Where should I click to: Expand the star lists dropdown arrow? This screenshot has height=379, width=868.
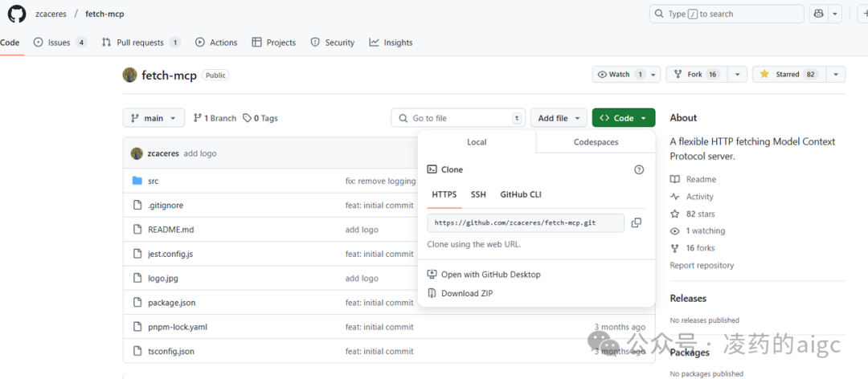point(836,75)
